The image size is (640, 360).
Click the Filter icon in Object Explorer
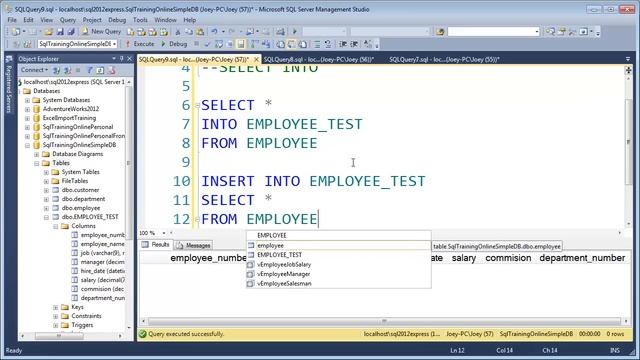tap(89, 70)
